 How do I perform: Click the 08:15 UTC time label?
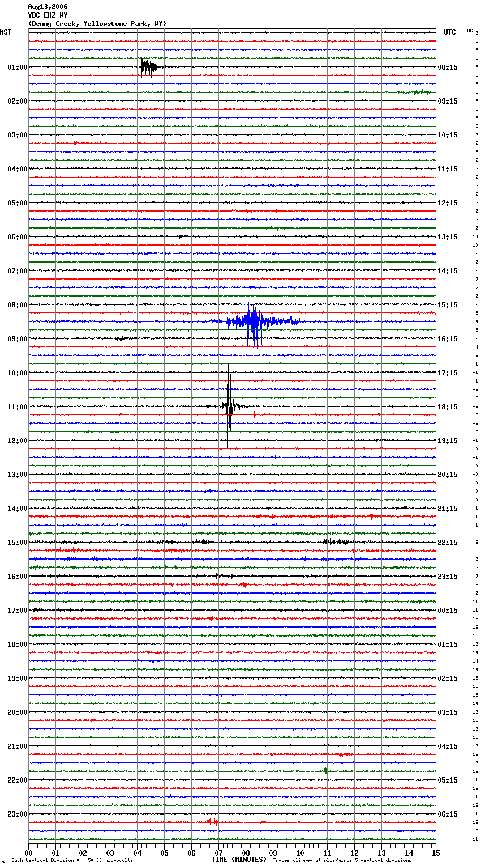448,67
